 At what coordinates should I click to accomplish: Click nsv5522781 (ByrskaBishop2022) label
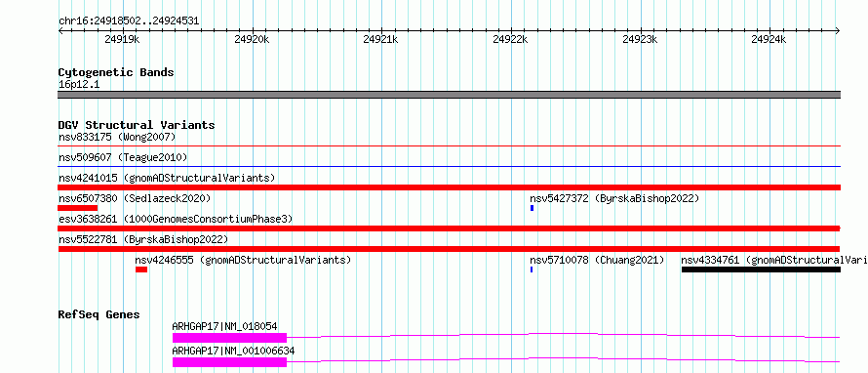tap(143, 239)
